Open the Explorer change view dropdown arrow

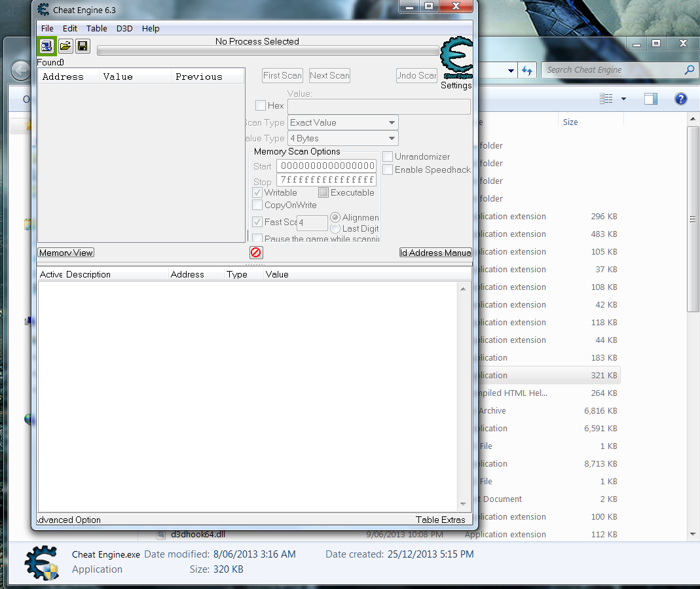pyautogui.click(x=623, y=99)
